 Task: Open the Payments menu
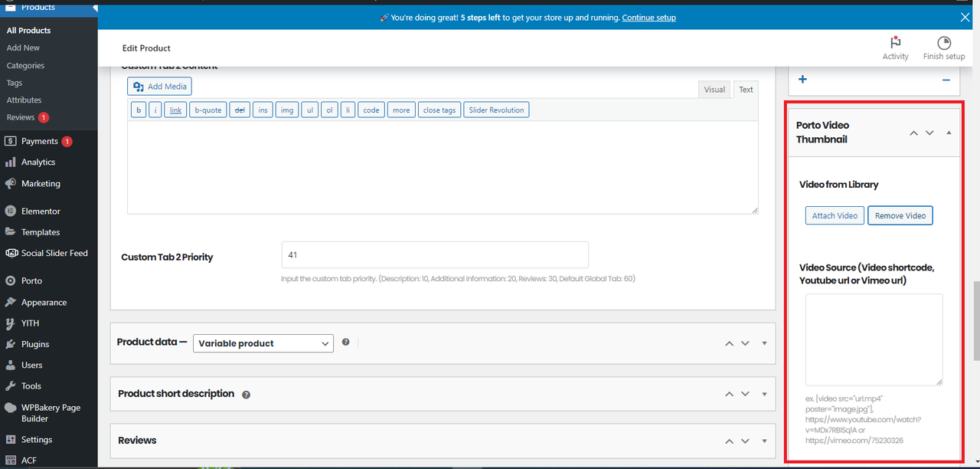tap(39, 141)
